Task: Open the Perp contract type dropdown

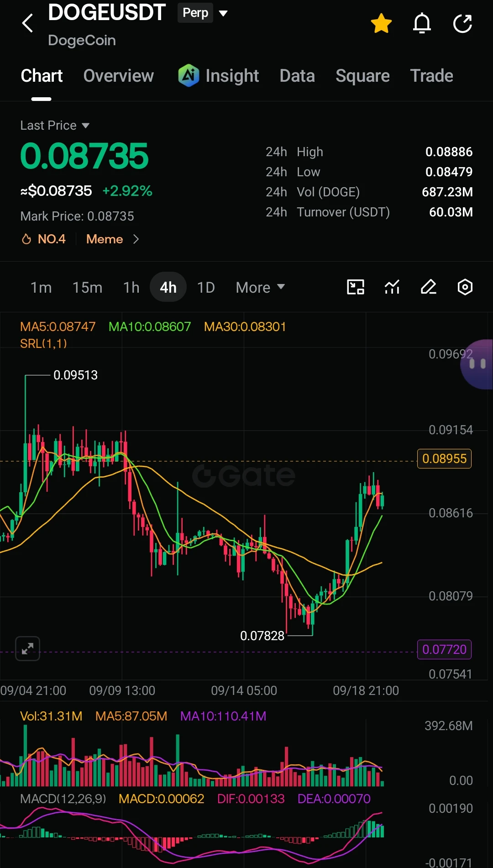Action: 203,13
